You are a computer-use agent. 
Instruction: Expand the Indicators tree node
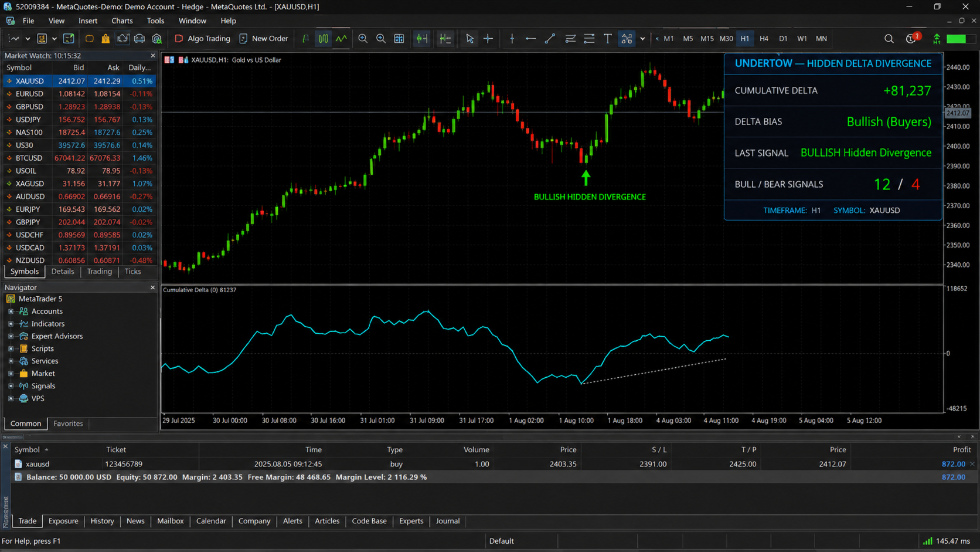click(x=11, y=324)
